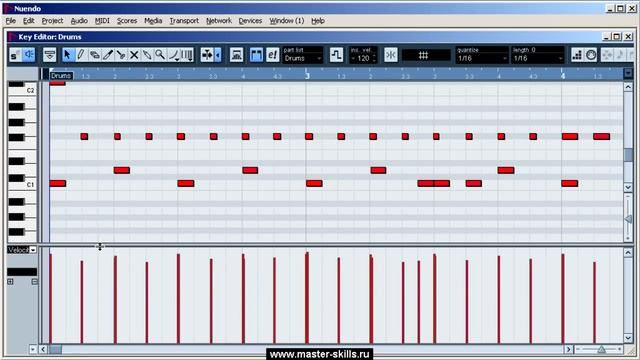640x360 pixels.
Task: Open the MIDI menu
Action: coord(102,21)
